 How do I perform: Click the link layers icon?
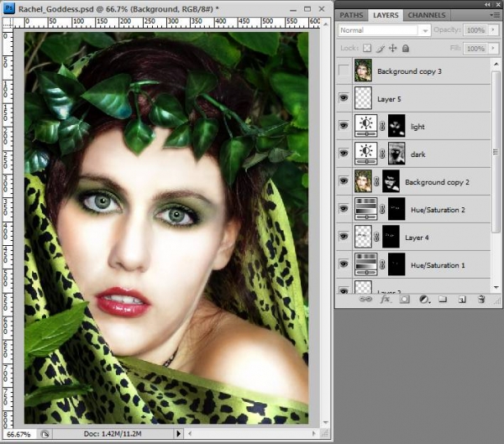[365, 300]
